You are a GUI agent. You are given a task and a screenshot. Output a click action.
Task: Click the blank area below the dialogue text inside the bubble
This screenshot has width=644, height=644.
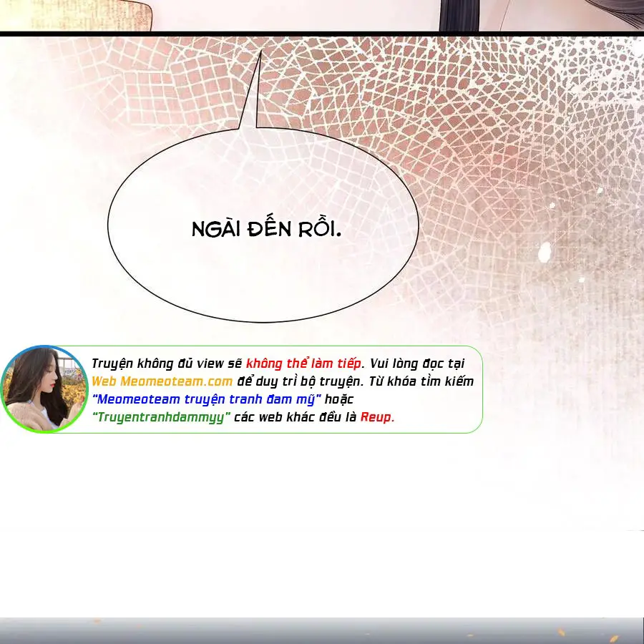coord(265,279)
